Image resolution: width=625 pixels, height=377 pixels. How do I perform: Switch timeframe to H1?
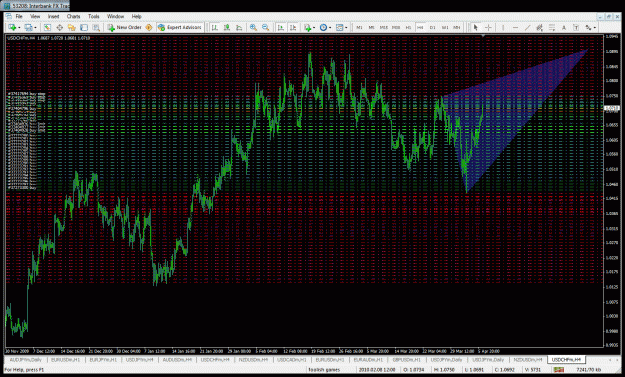[x=408, y=27]
